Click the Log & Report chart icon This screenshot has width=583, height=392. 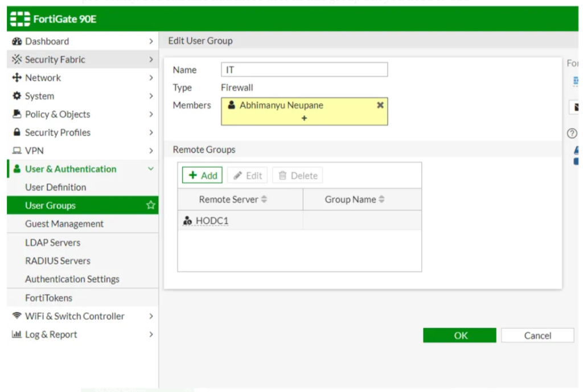coord(17,334)
